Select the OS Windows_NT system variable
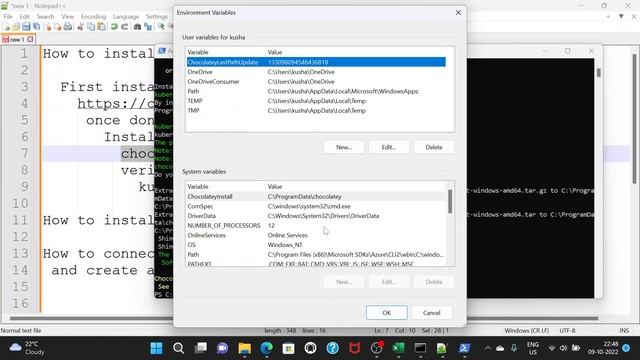Screen dimensions: 640x360 (x=316, y=245)
